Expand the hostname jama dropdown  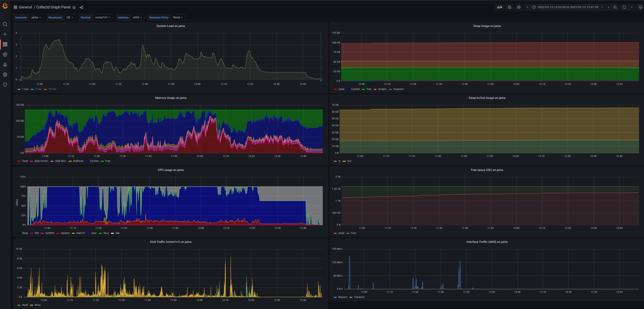click(x=36, y=18)
